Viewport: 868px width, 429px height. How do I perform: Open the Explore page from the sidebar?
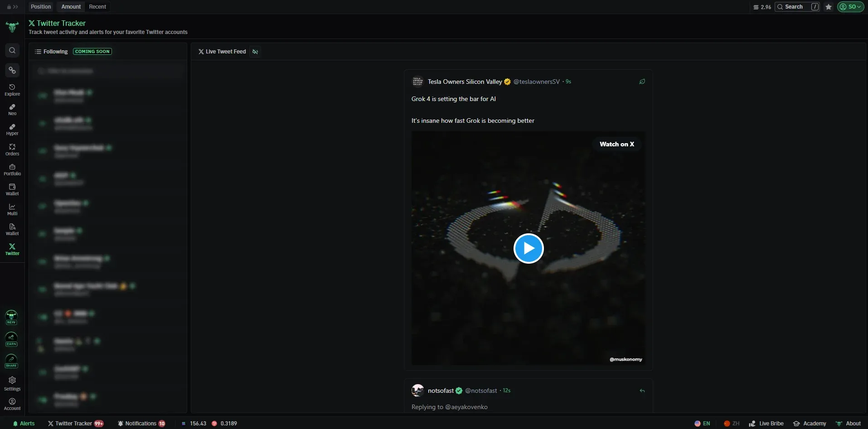point(11,89)
